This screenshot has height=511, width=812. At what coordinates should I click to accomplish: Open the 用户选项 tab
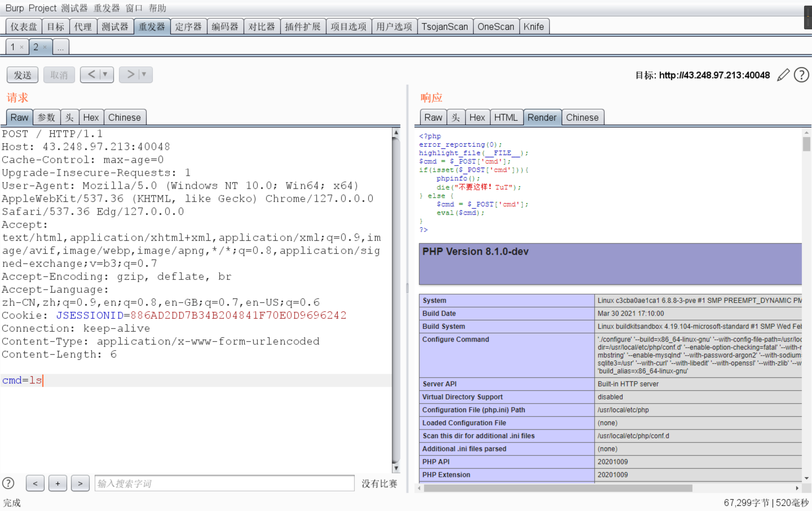coord(394,27)
